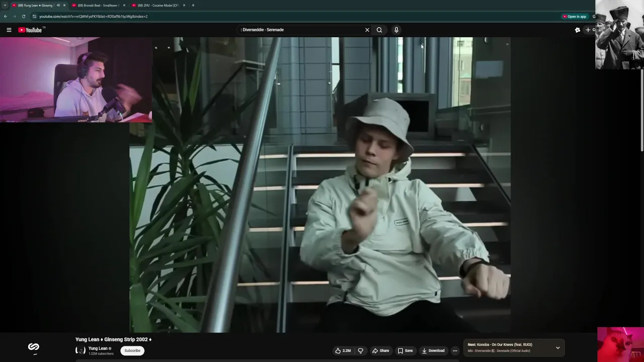The height and width of the screenshot is (362, 644).
Task: Reload the page with the refresh icon
Action: (23, 17)
